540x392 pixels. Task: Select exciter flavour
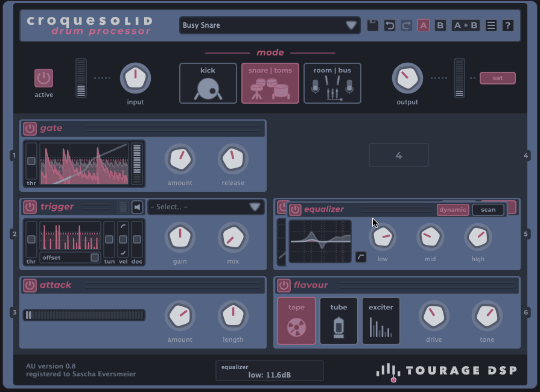pos(381,321)
